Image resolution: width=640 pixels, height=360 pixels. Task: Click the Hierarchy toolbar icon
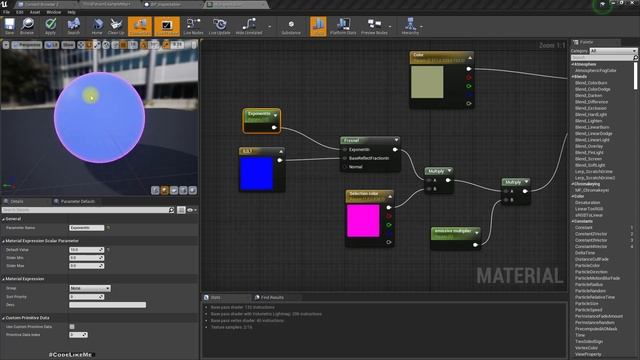[410, 26]
